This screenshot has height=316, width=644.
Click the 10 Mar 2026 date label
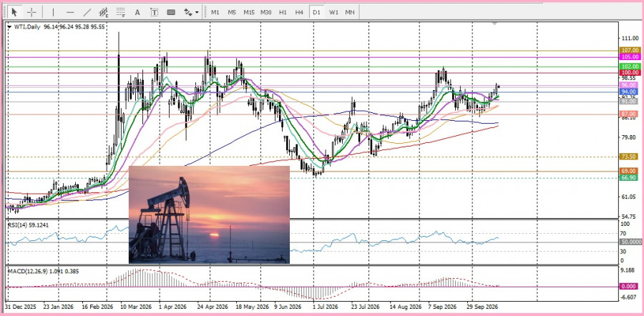[137, 307]
